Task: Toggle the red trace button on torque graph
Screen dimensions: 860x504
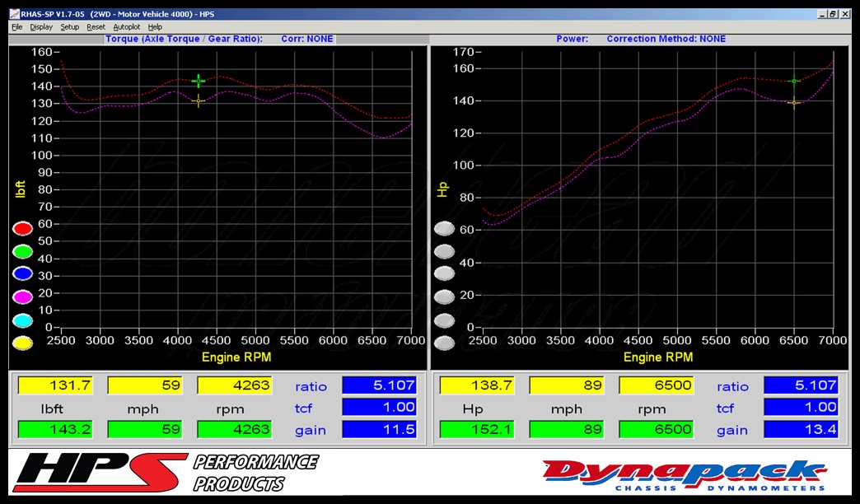Action: [x=22, y=228]
